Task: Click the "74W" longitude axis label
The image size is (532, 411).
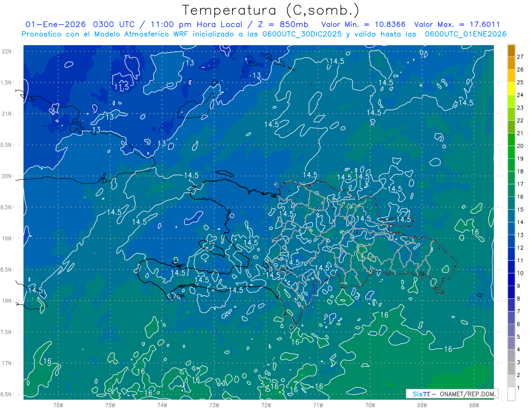Action: pos(162,405)
